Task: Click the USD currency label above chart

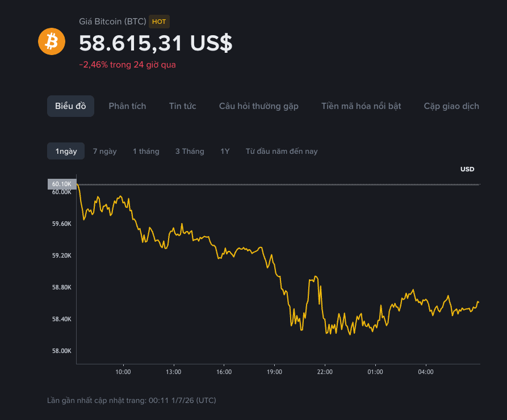Action: click(x=467, y=169)
